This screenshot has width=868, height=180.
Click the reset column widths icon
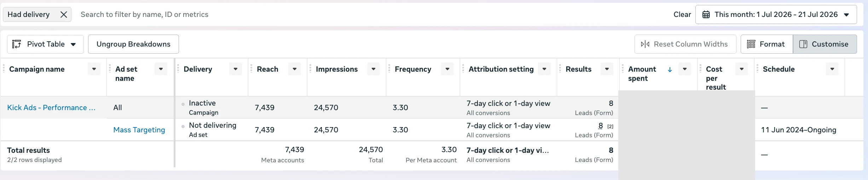pos(645,44)
